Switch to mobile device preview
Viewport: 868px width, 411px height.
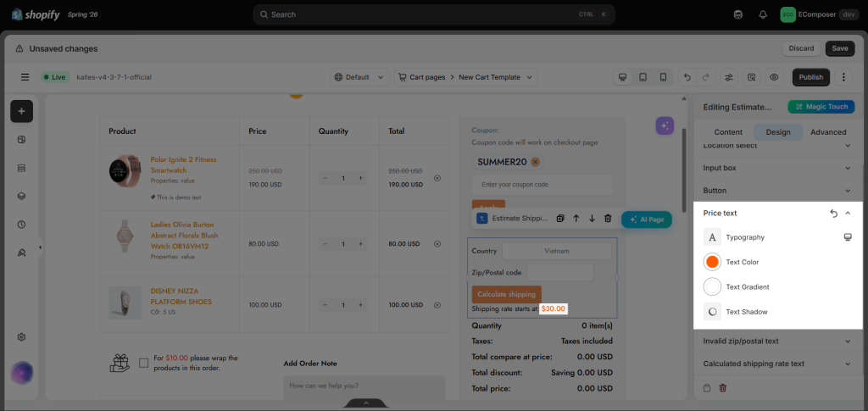coord(663,77)
